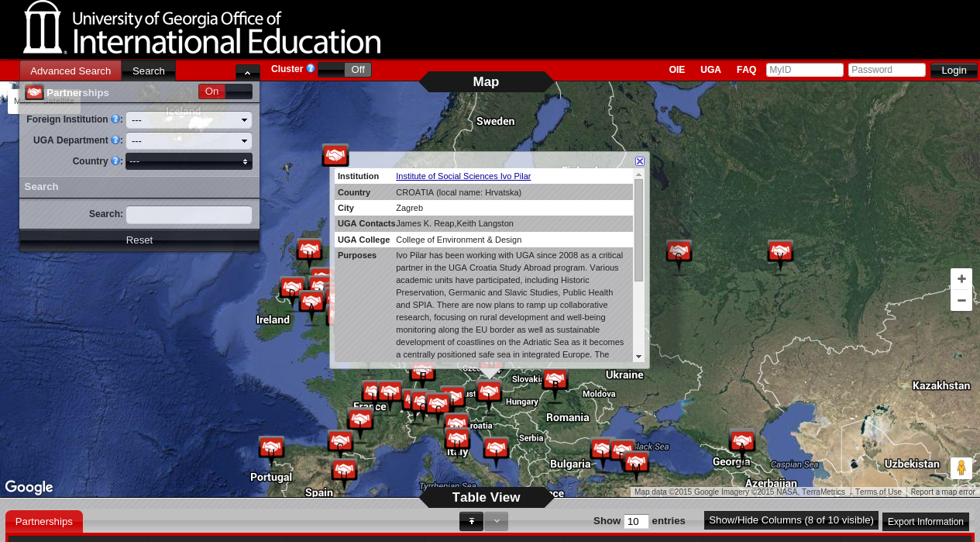This screenshot has height=542, width=980.
Task: Click the partnership marker over Portugal
Action: tap(271, 448)
